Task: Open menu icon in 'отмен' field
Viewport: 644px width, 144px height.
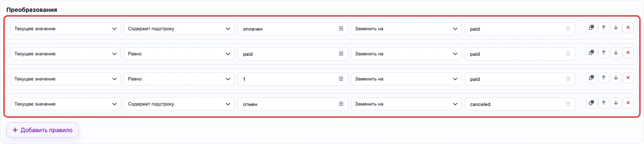Action: [341, 104]
